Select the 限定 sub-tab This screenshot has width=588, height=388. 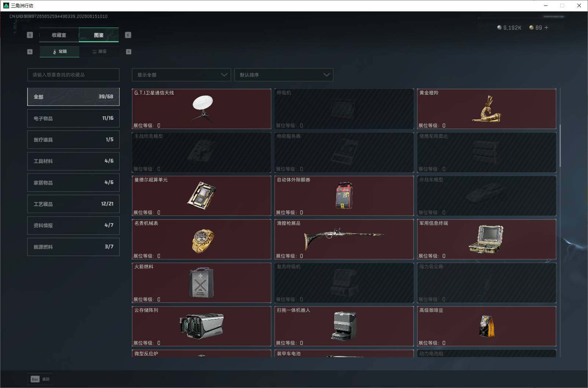[x=99, y=52]
